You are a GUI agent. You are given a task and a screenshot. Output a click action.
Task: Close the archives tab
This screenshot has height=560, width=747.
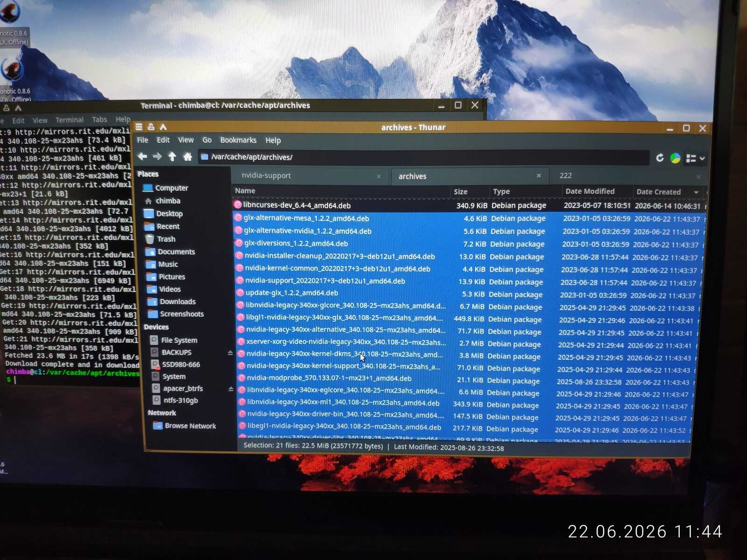539,175
